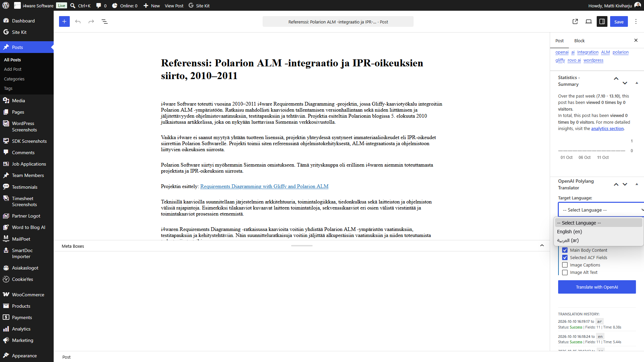Open the analytics section link
644x362 pixels.
tap(607, 128)
